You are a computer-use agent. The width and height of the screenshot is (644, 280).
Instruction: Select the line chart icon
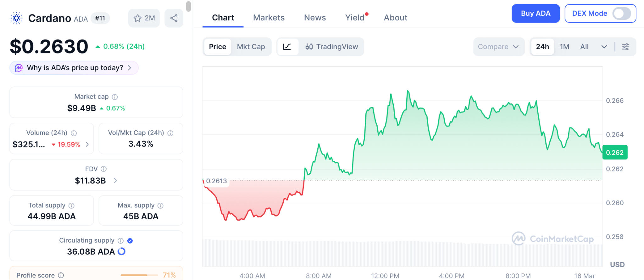coord(287,47)
